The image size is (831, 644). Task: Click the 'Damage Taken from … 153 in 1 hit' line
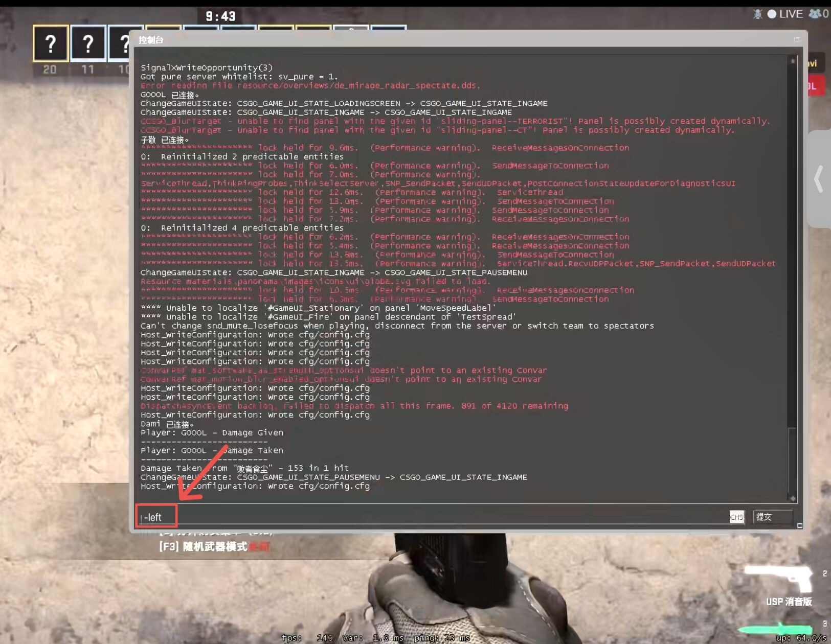[244, 468]
